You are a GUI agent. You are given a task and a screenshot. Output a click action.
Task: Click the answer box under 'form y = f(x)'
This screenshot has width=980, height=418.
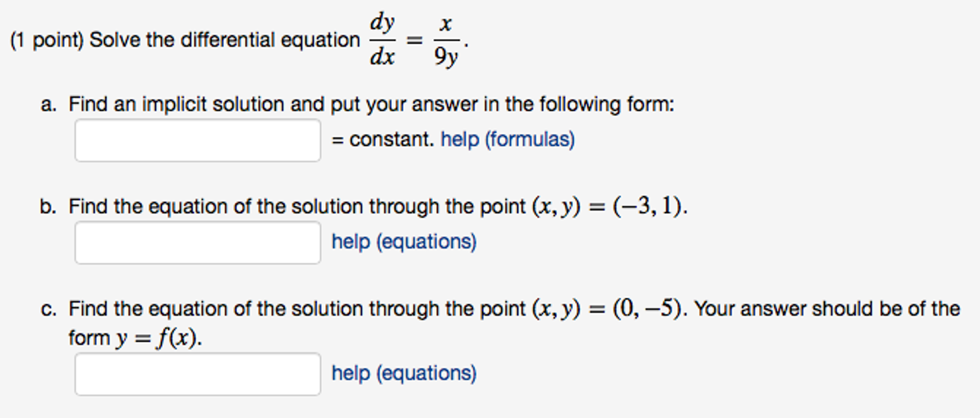coord(198,374)
